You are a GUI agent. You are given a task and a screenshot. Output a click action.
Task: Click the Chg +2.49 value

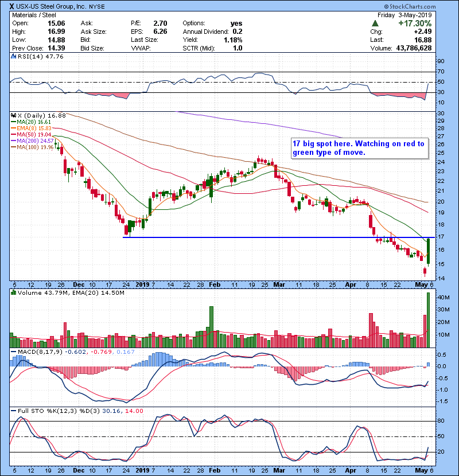pyautogui.click(x=422, y=32)
